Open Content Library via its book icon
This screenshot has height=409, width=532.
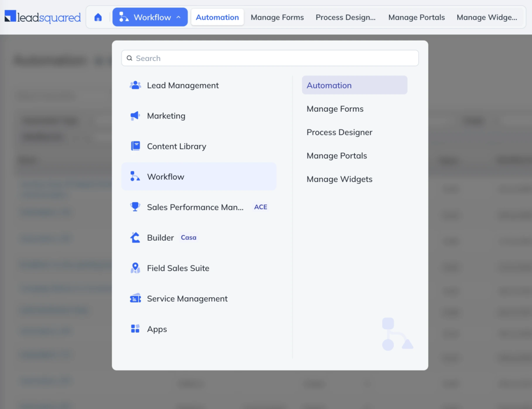click(135, 146)
